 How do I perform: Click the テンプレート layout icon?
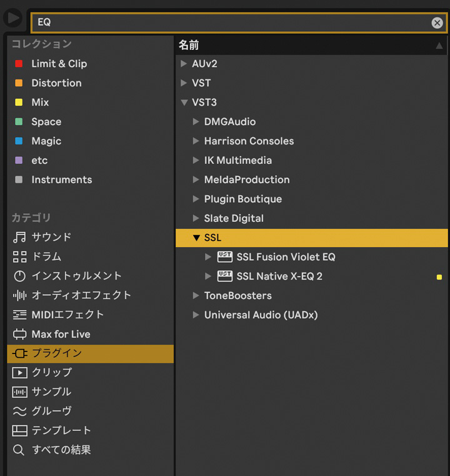pyautogui.click(x=19, y=431)
